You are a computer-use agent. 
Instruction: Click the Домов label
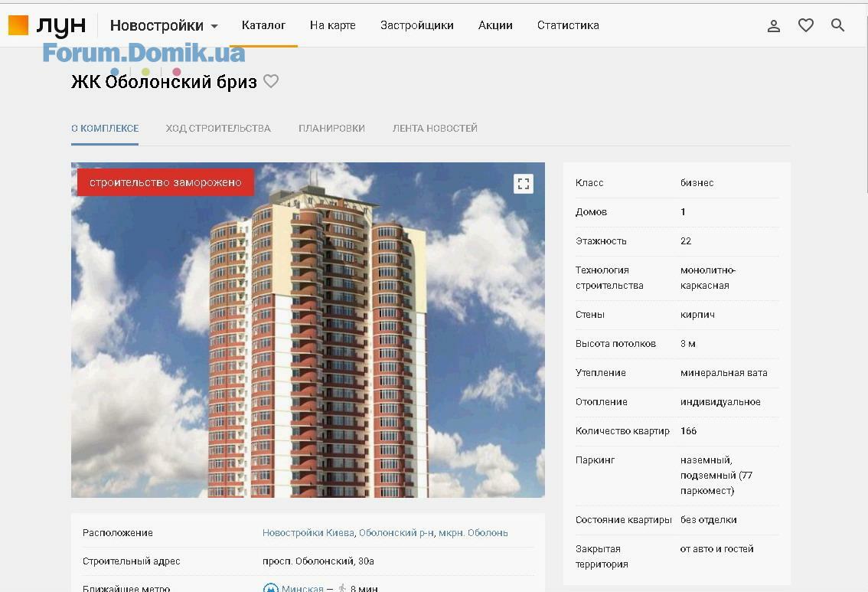591,212
